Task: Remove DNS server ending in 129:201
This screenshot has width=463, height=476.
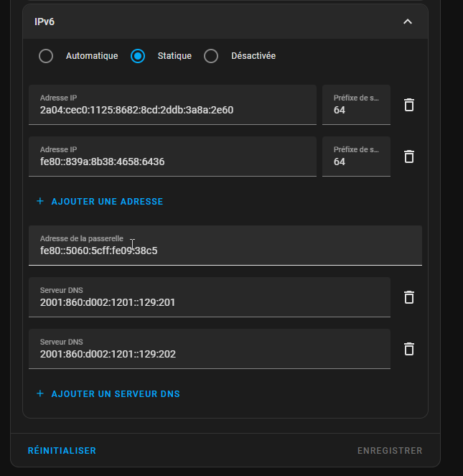Action: click(408, 297)
